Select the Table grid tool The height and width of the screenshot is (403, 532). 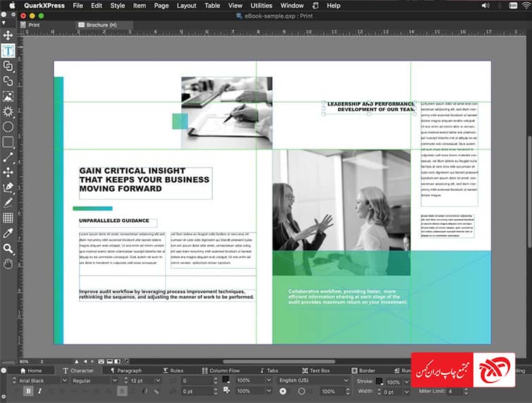(8, 218)
